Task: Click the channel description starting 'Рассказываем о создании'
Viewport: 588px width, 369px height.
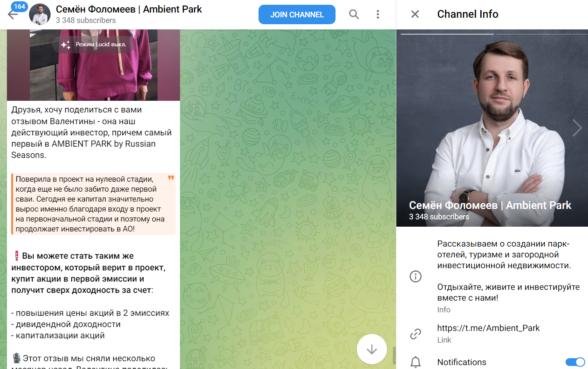Action: [504, 254]
